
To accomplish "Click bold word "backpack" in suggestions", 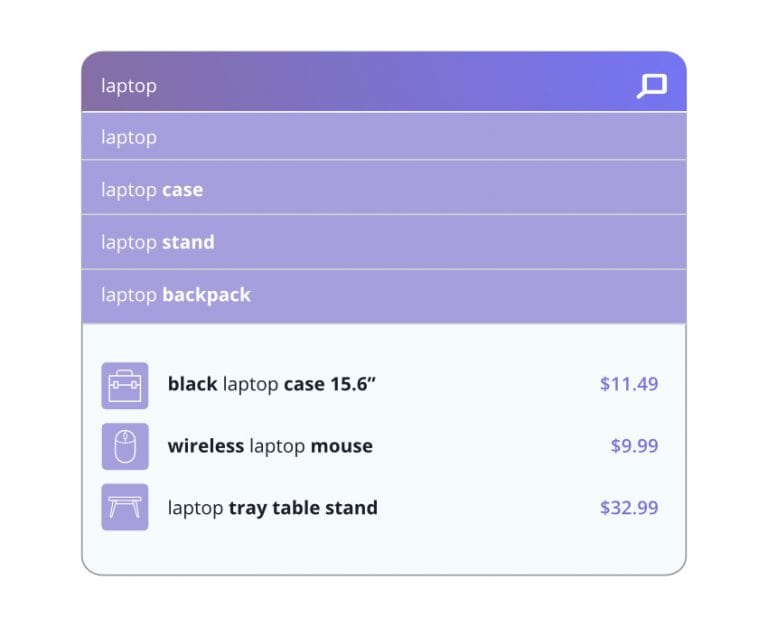I will 206,296.
